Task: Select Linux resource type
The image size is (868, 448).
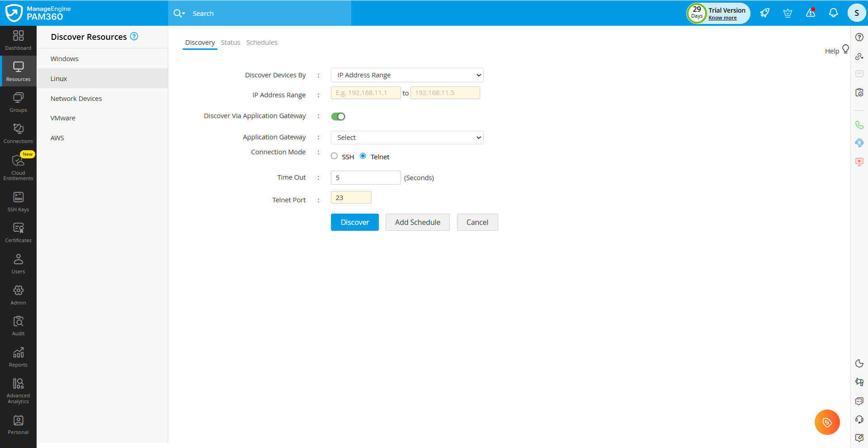Action: [x=102, y=78]
